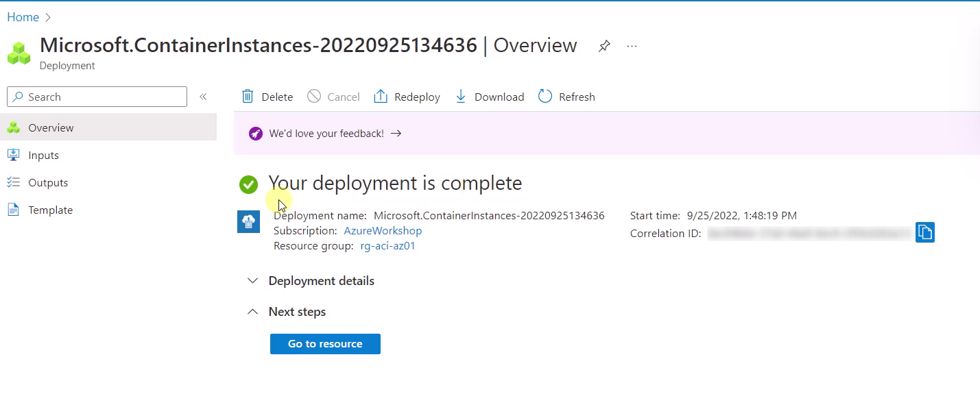Click the Cancel toolbar button
The image size is (980, 394).
[333, 97]
